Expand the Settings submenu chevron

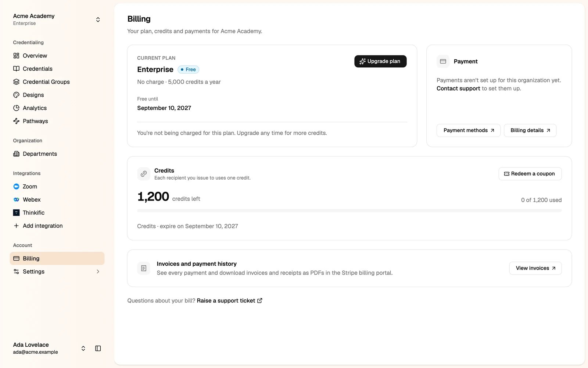(x=98, y=272)
